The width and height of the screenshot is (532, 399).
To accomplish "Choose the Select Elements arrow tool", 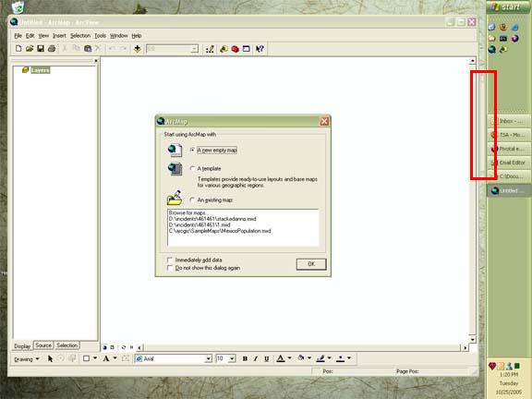I will [50, 358].
